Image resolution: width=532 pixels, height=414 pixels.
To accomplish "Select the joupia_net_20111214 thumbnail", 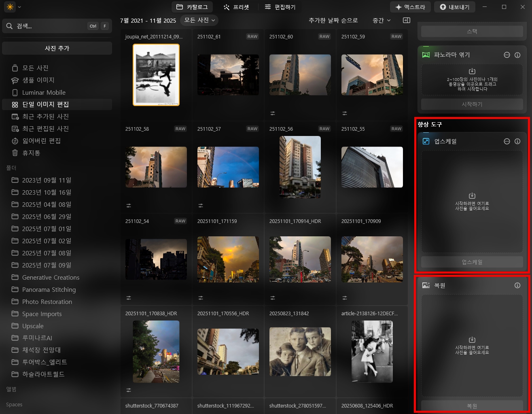I will pyautogui.click(x=156, y=75).
